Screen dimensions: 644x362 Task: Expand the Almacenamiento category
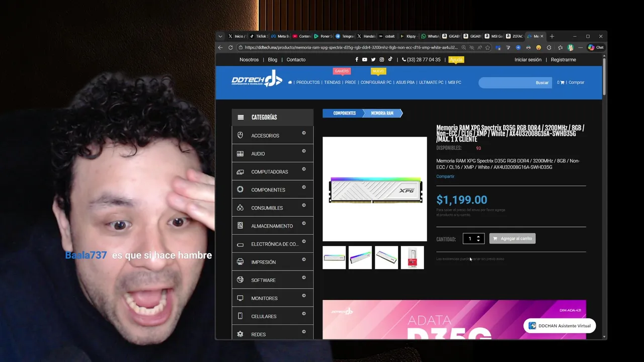pyautogui.click(x=304, y=224)
